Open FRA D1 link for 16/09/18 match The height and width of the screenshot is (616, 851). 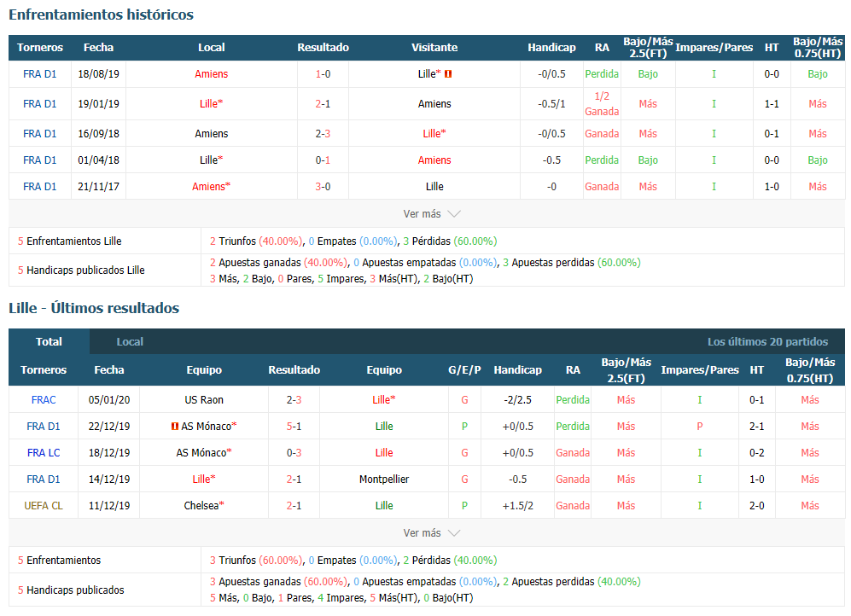tap(39, 133)
